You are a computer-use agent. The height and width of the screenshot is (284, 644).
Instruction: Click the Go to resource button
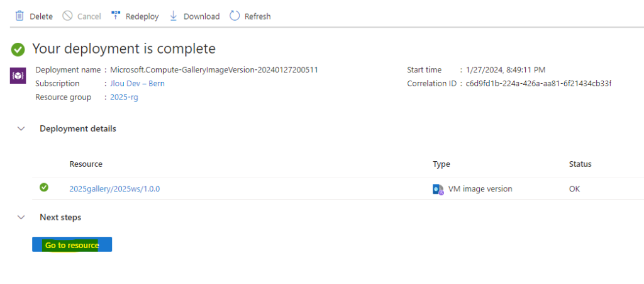coord(72,244)
